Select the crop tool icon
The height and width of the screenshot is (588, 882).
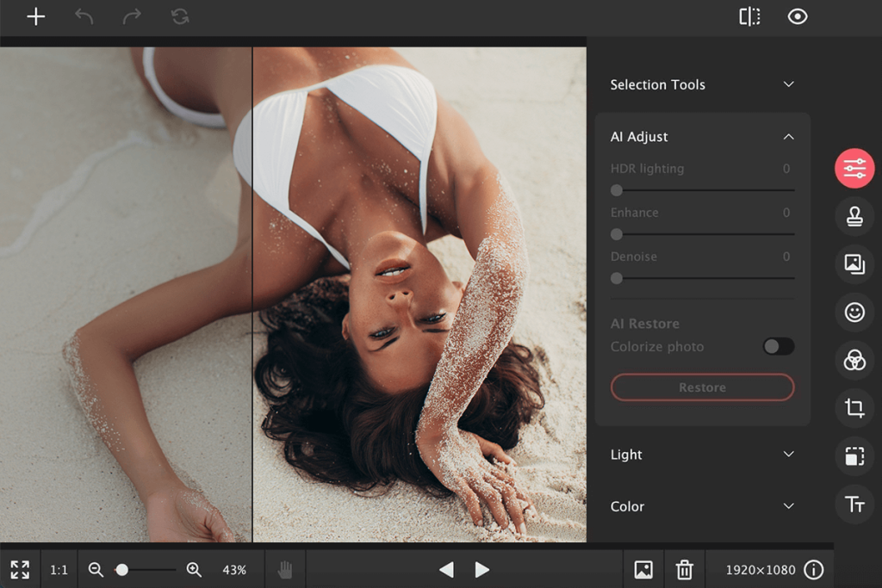coord(854,408)
